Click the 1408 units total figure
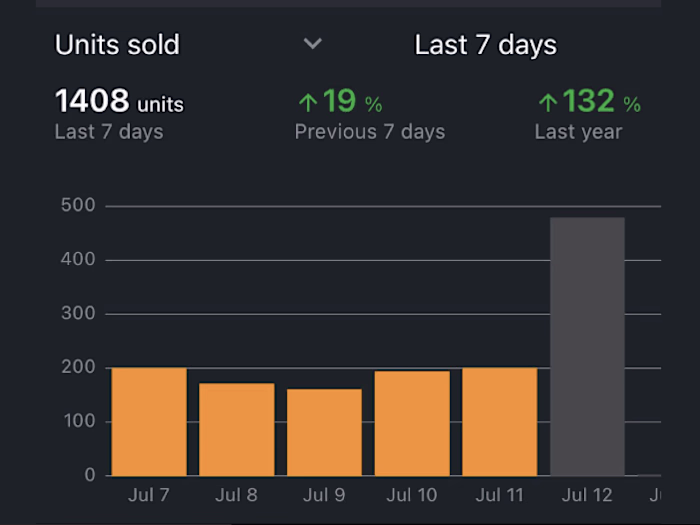 pyautogui.click(x=119, y=101)
